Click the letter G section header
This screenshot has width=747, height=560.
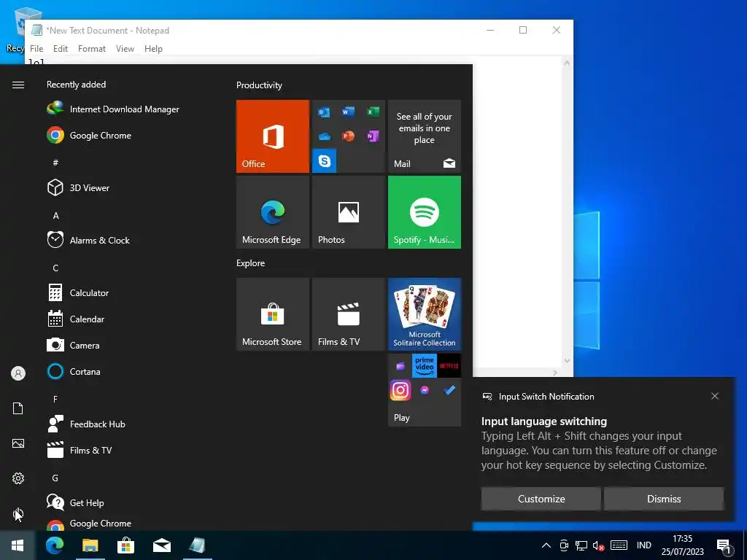coord(55,478)
